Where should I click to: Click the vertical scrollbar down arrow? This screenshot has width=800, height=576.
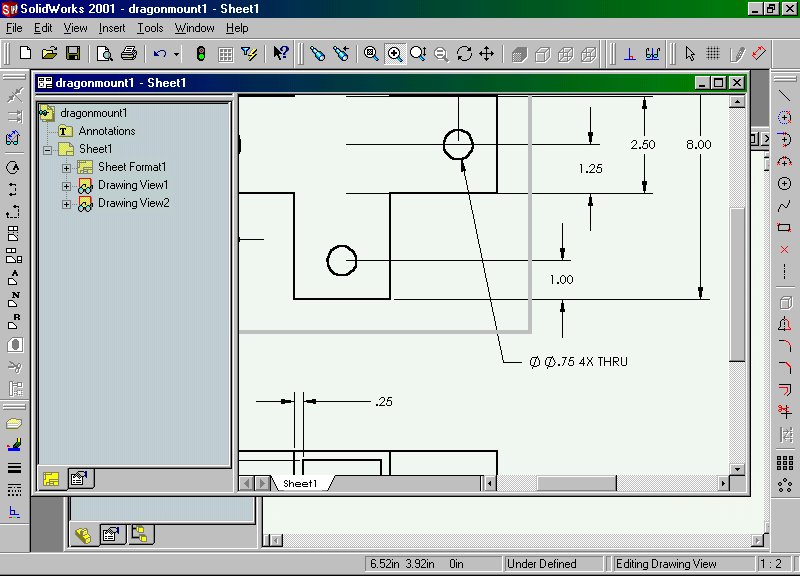pyautogui.click(x=738, y=468)
